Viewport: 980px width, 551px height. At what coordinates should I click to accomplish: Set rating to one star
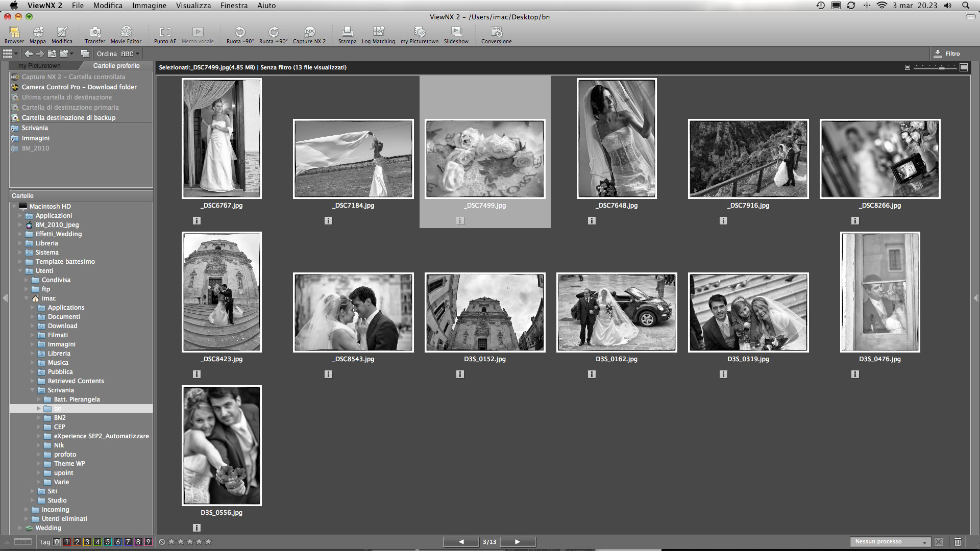pos(171,542)
